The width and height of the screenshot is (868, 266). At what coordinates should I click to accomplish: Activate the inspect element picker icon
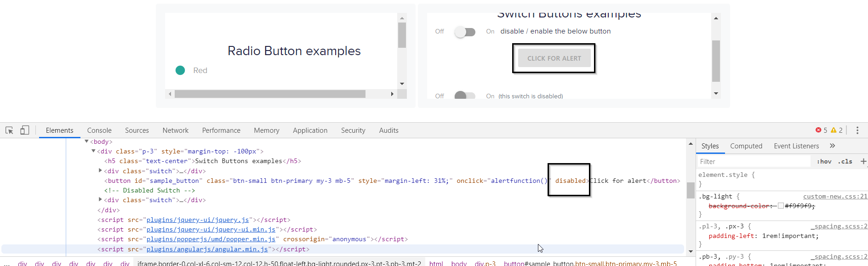coord(9,130)
